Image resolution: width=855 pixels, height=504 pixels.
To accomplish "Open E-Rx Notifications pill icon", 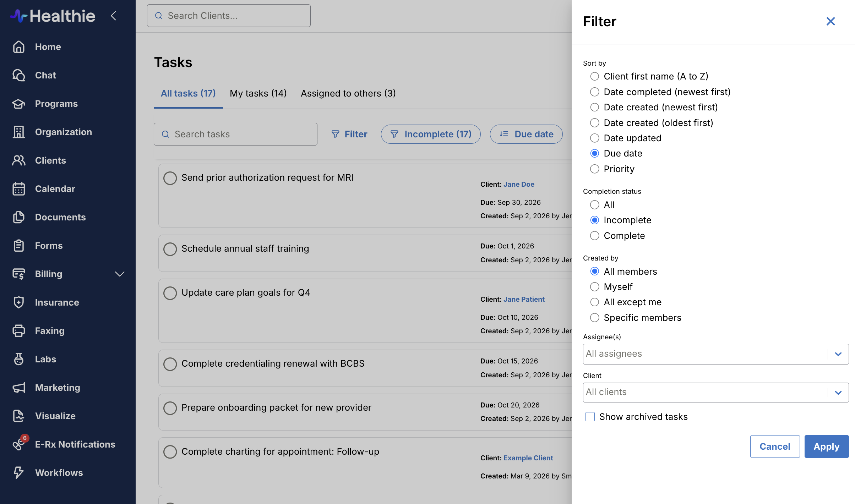I will [x=18, y=444].
